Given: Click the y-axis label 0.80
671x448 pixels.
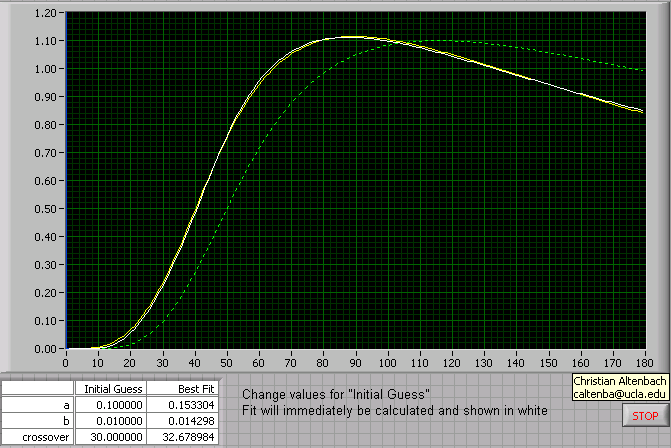Looking at the screenshot, I should [x=46, y=125].
